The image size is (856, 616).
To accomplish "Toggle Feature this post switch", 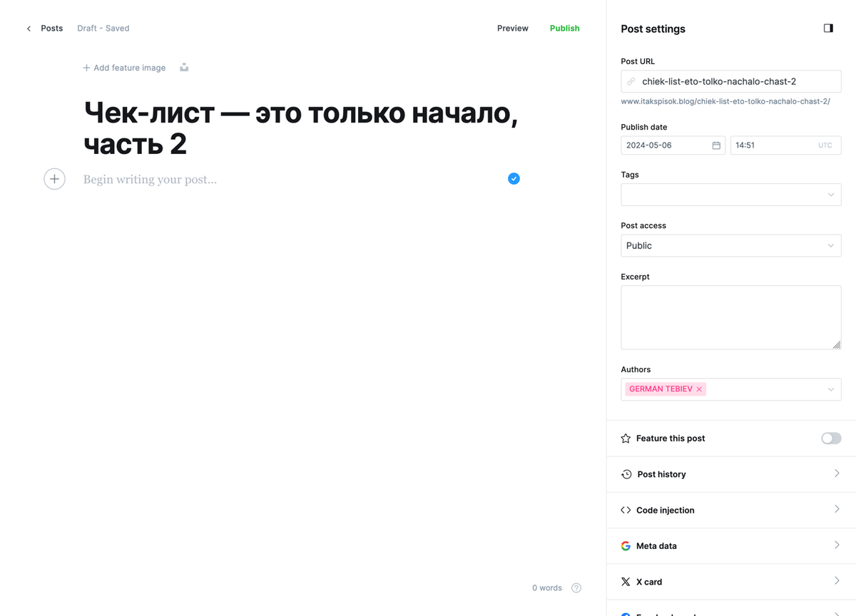I will click(831, 438).
